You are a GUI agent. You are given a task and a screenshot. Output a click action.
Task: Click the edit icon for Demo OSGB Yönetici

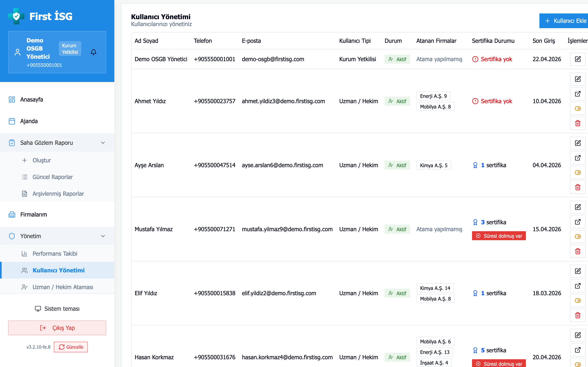[578, 59]
